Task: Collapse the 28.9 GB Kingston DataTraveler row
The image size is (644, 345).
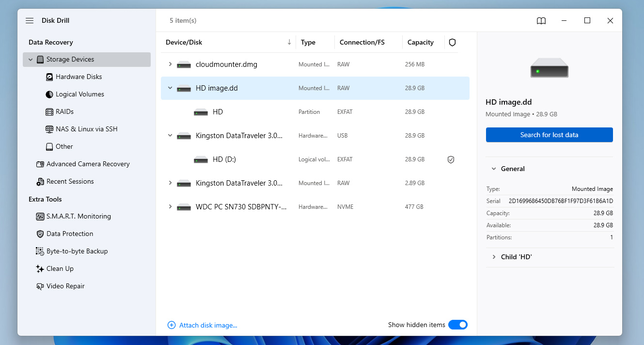Action: [170, 136]
